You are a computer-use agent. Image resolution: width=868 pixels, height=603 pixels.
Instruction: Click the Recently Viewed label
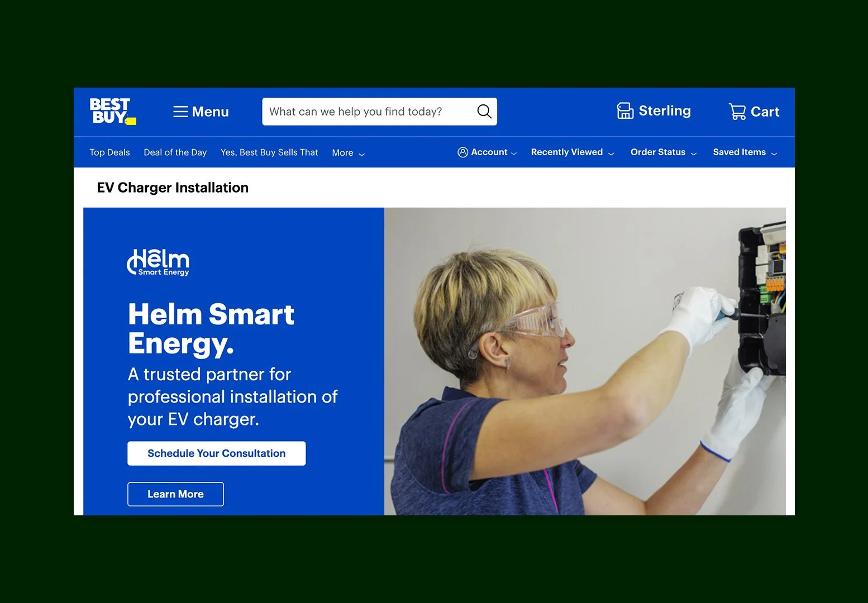coord(567,152)
